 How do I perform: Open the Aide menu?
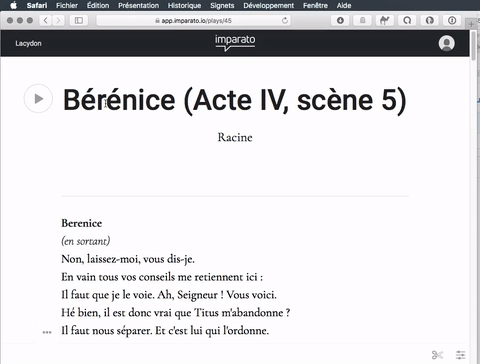tap(344, 5)
